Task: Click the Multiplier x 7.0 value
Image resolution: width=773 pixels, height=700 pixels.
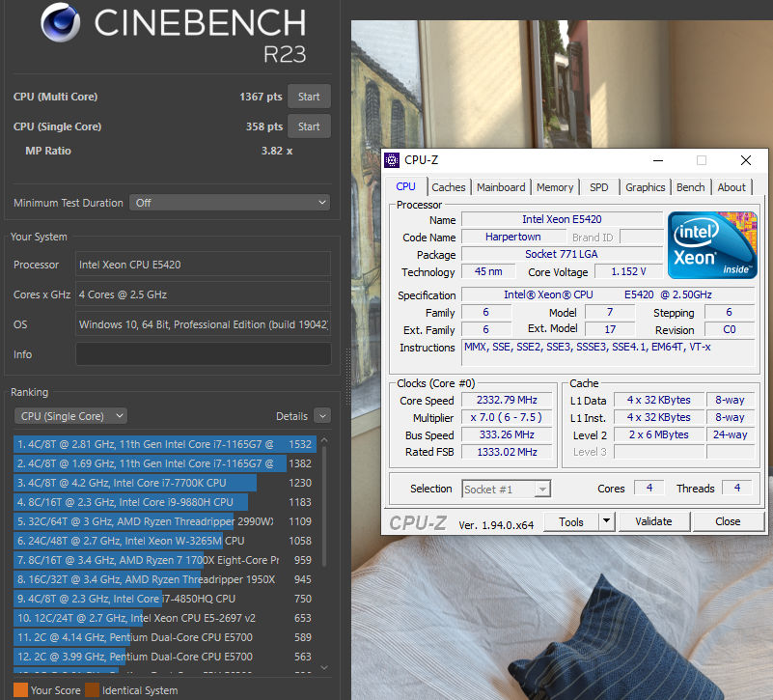Action: point(507,417)
